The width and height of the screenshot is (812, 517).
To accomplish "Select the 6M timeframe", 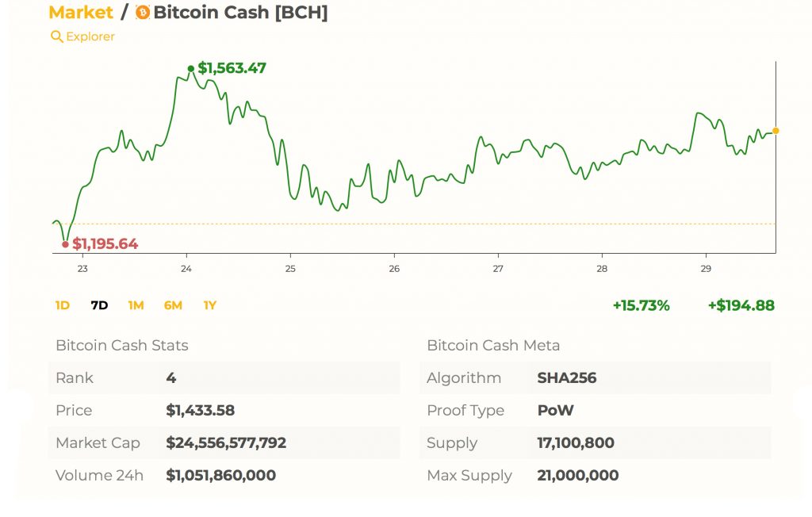I will pyautogui.click(x=173, y=305).
